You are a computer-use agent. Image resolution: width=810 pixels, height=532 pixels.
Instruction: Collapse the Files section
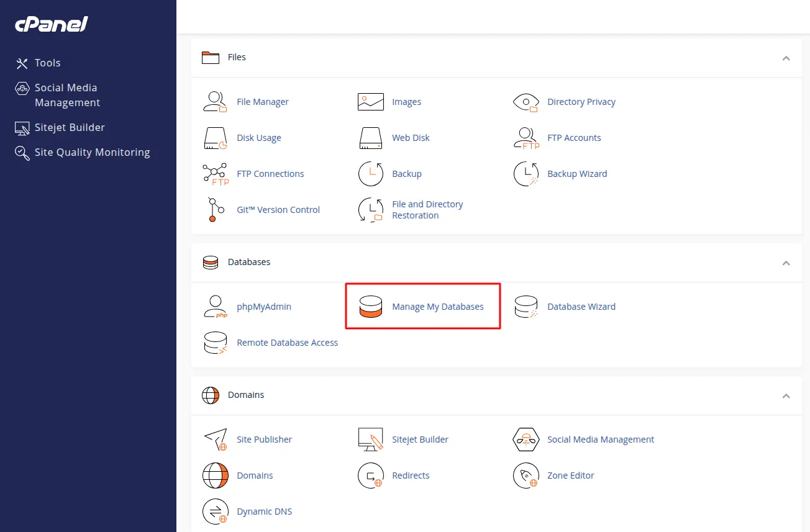coord(786,58)
